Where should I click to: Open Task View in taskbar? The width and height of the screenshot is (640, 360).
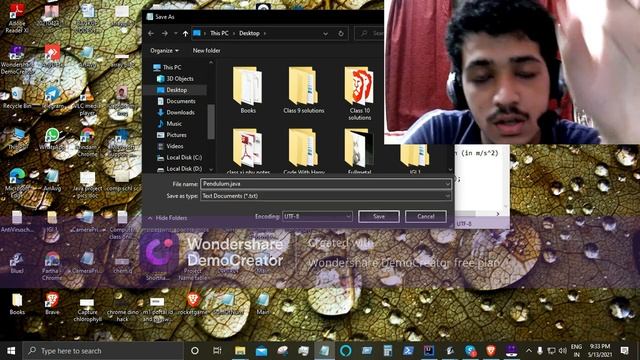tap(217, 351)
